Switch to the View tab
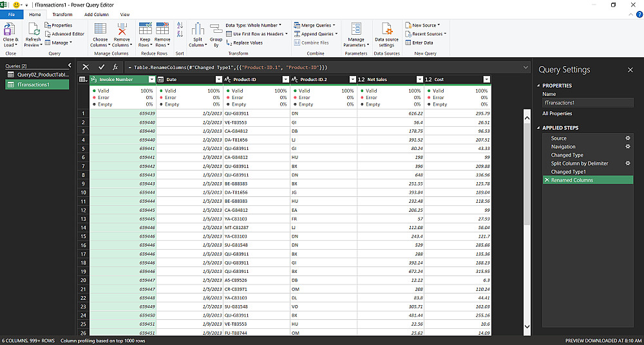644x345 pixels. 125,14
